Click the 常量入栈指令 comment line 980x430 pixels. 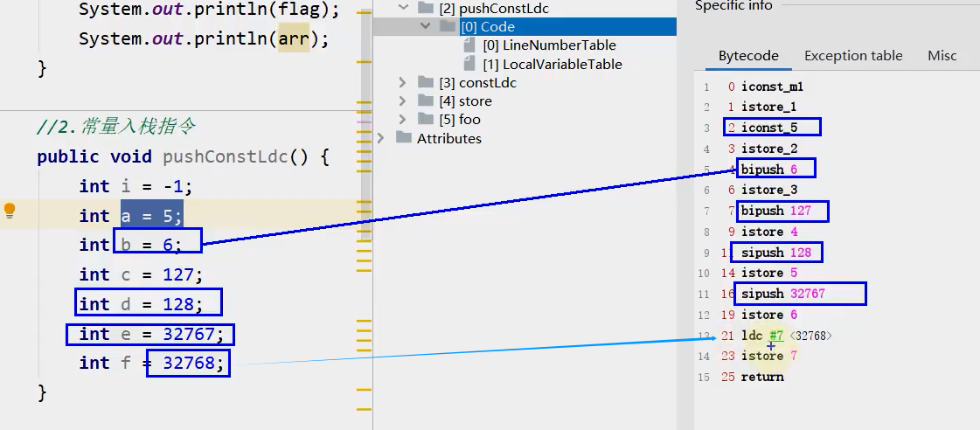[x=116, y=127]
